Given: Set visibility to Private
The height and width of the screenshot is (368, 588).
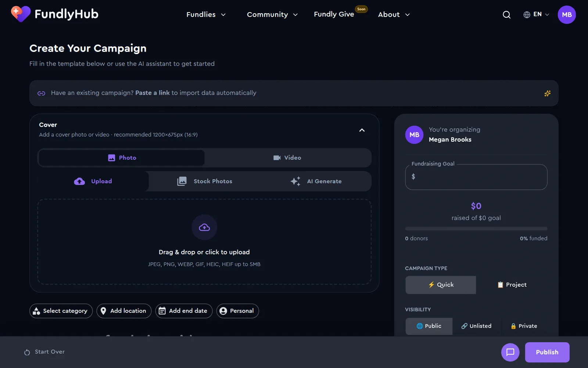Looking at the screenshot, I should [524, 326].
